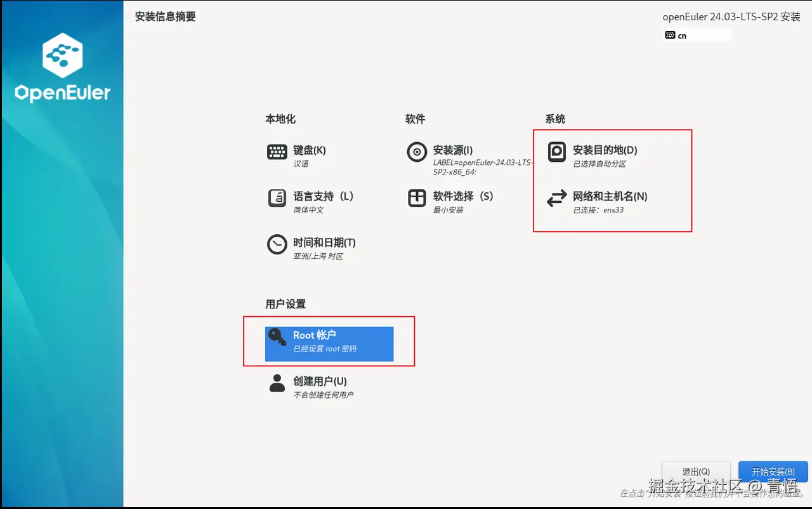Screen dimensions: 812x509
Task: Select the 时间和日期 clock icon
Action: (x=277, y=243)
